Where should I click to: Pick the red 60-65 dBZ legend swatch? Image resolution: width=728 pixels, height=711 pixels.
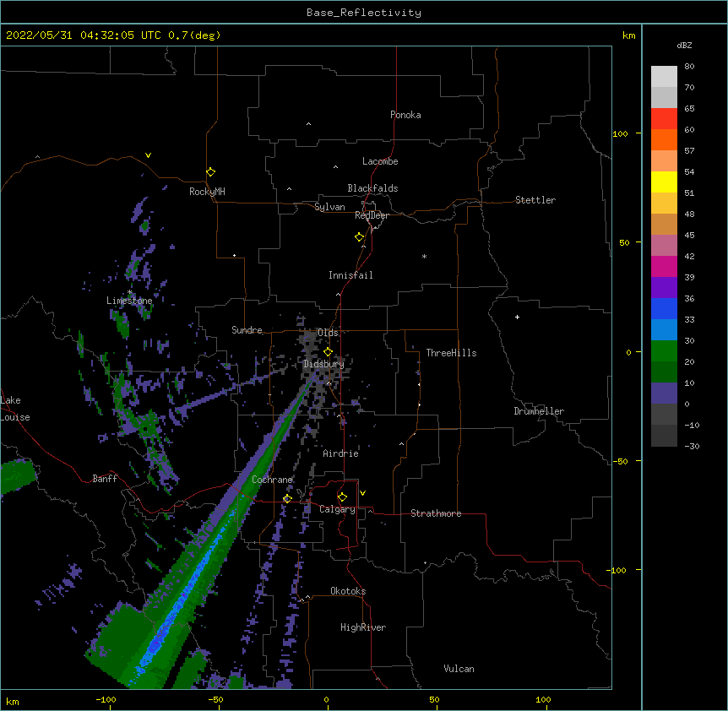(x=664, y=119)
